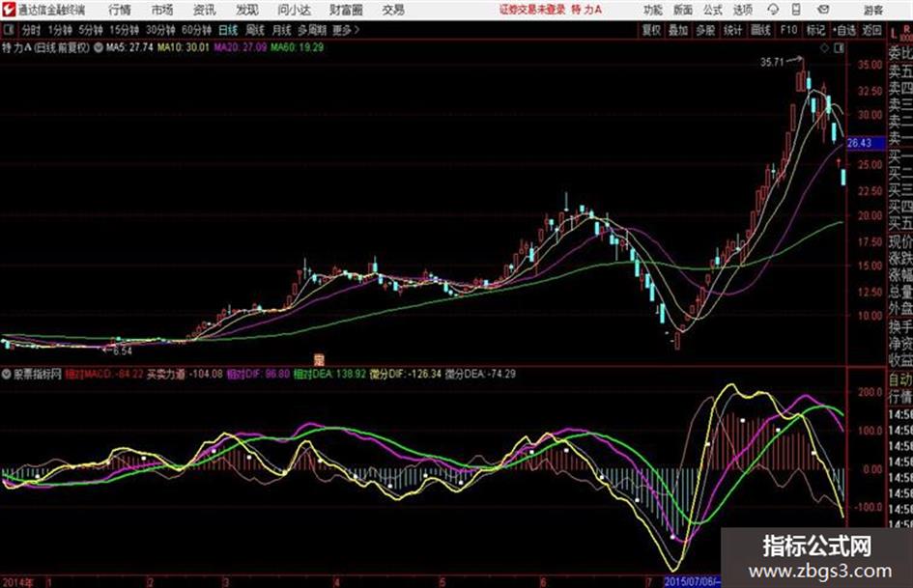Screen dimensions: 913x588
Task: Open the 版面 menu
Action: pyautogui.click(x=682, y=10)
